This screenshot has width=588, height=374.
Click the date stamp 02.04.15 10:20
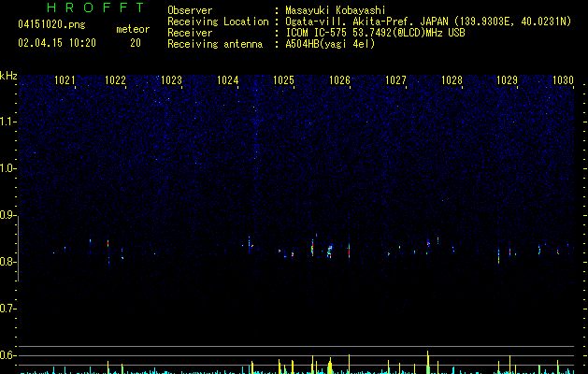point(57,42)
